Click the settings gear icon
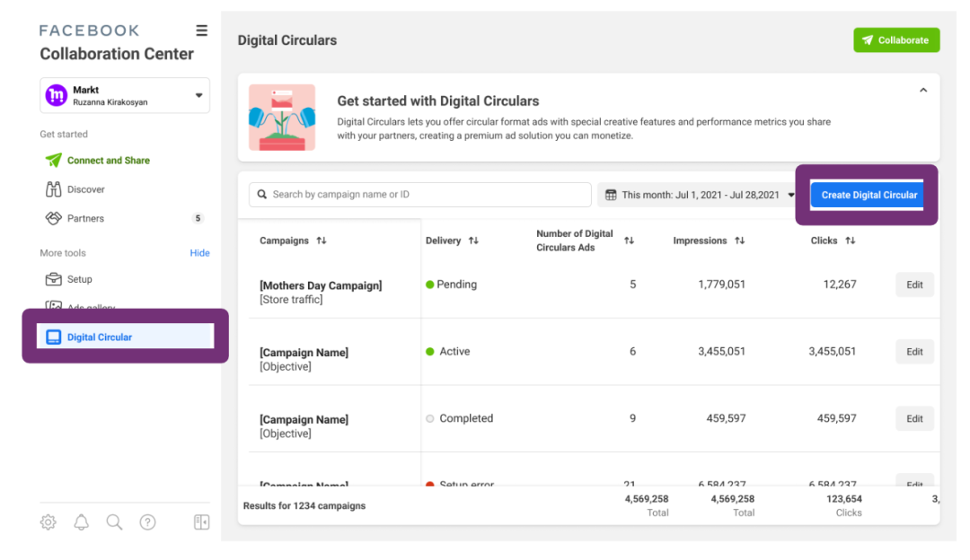This screenshot has width=970, height=560. [x=48, y=522]
